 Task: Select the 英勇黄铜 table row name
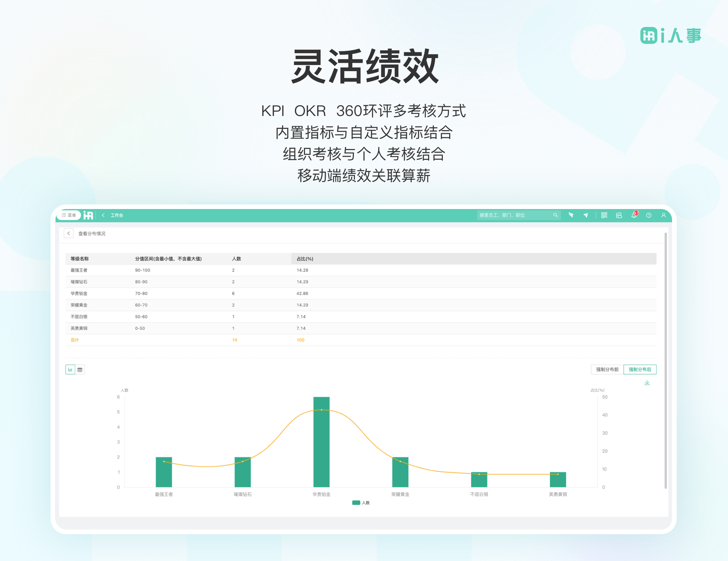click(79, 328)
